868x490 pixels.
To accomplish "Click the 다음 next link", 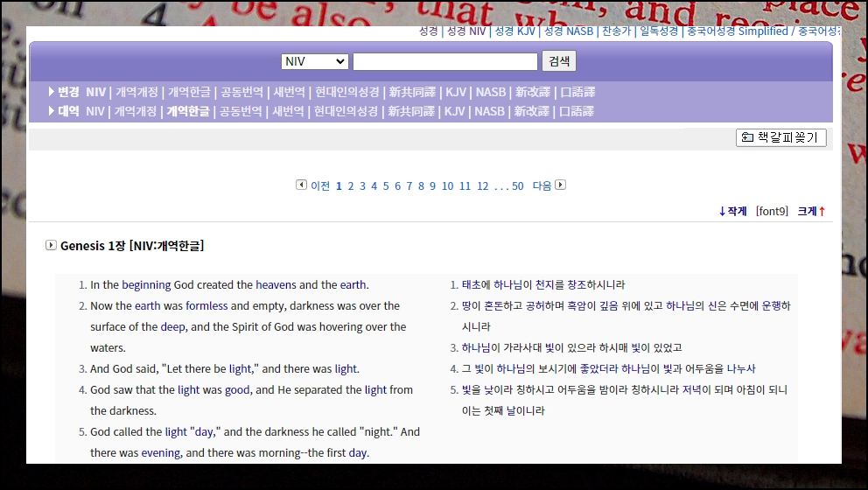I will coord(542,186).
